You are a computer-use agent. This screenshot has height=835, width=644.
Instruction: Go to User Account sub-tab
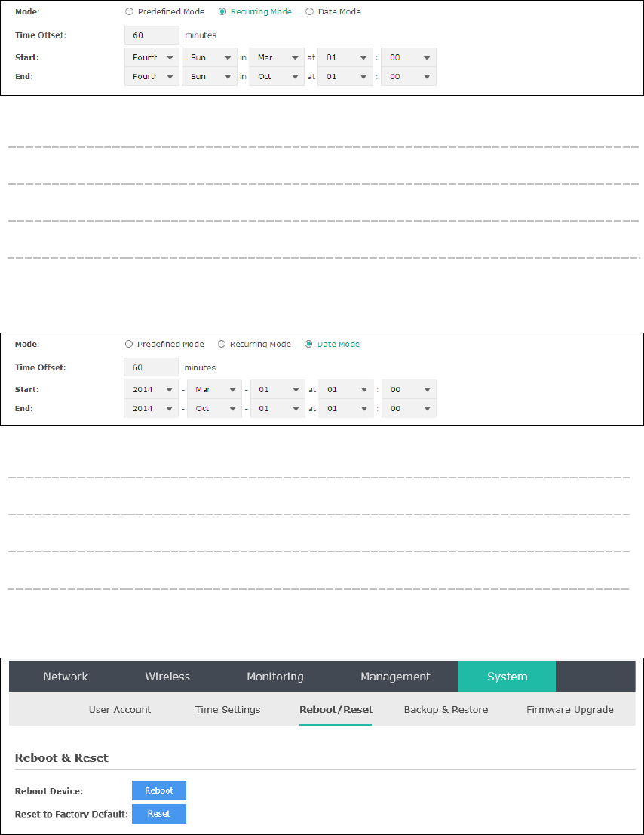(x=120, y=709)
